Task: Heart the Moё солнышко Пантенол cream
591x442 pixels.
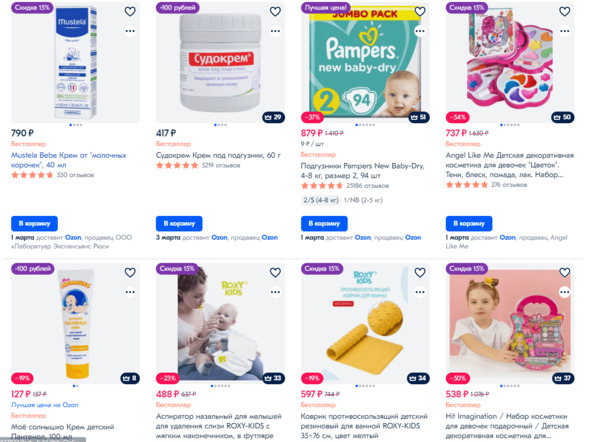Action: pyautogui.click(x=130, y=272)
